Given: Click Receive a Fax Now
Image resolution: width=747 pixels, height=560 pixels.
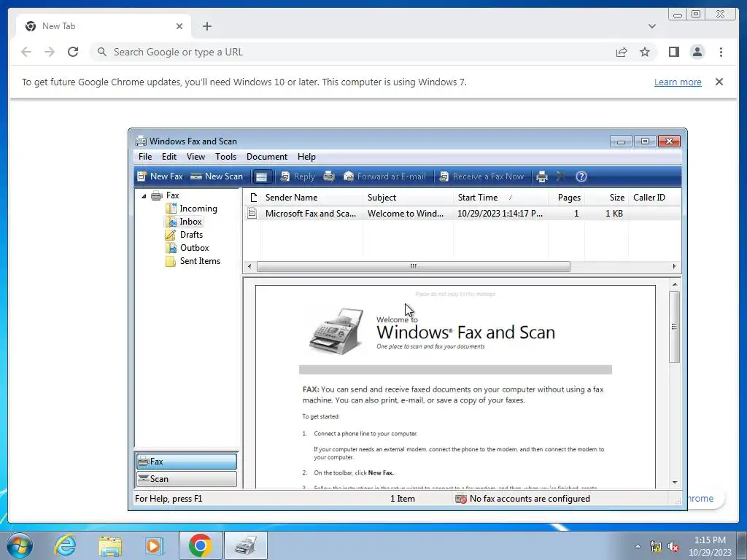Looking at the screenshot, I should pyautogui.click(x=481, y=176).
